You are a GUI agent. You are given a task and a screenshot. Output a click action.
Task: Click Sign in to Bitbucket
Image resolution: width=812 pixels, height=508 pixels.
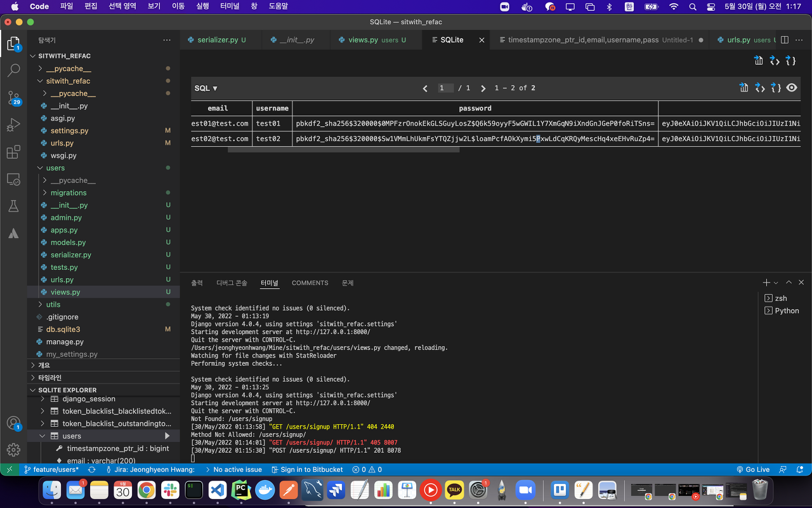tap(307, 469)
